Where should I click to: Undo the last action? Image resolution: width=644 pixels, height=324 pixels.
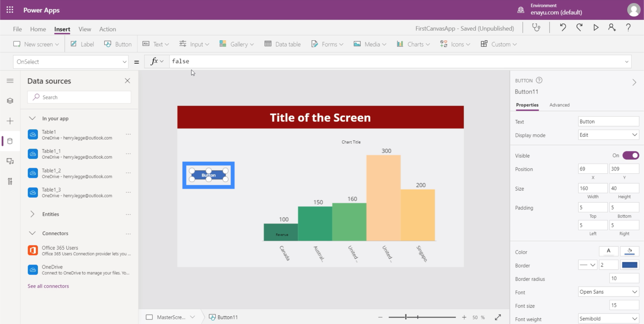click(x=563, y=28)
